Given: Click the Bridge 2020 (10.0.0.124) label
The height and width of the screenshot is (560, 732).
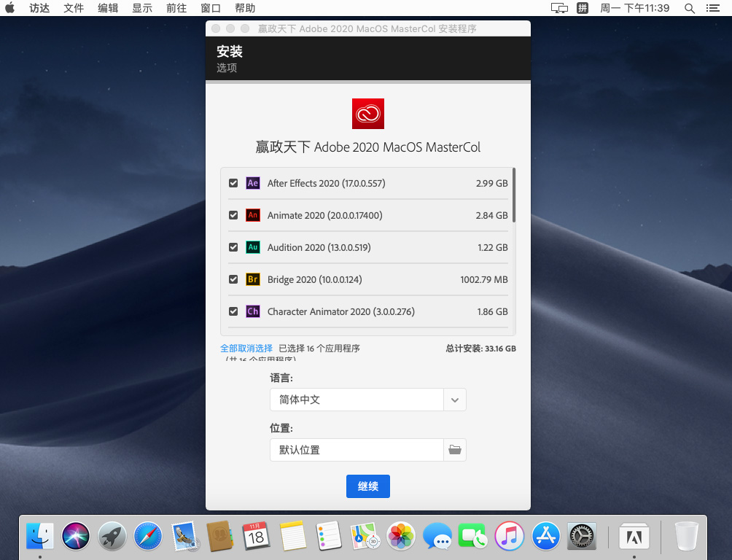Looking at the screenshot, I should pyautogui.click(x=315, y=279).
